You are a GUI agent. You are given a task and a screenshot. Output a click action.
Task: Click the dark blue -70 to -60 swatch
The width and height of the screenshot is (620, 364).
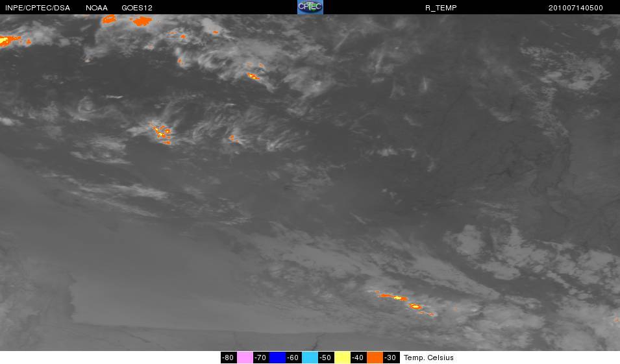click(277, 358)
